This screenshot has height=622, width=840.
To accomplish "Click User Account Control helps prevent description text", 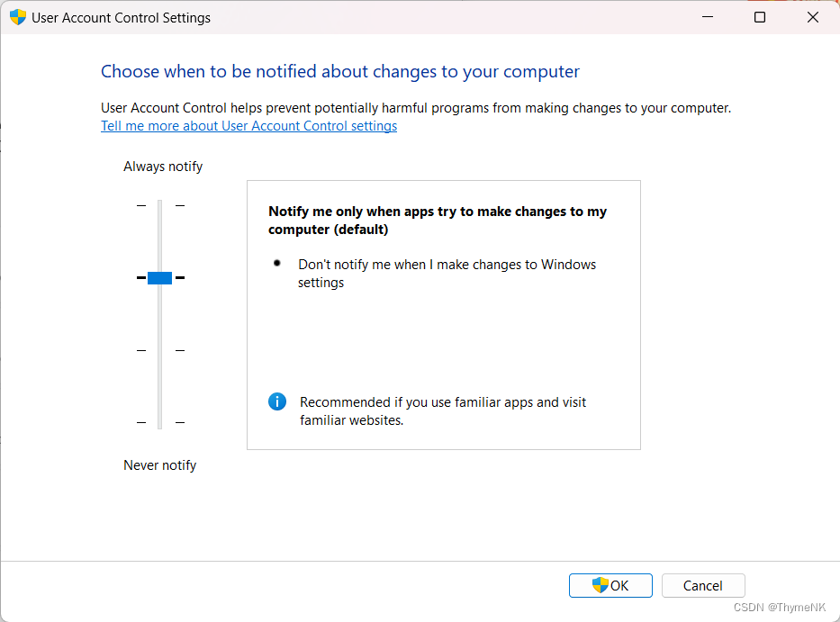I will click(416, 108).
